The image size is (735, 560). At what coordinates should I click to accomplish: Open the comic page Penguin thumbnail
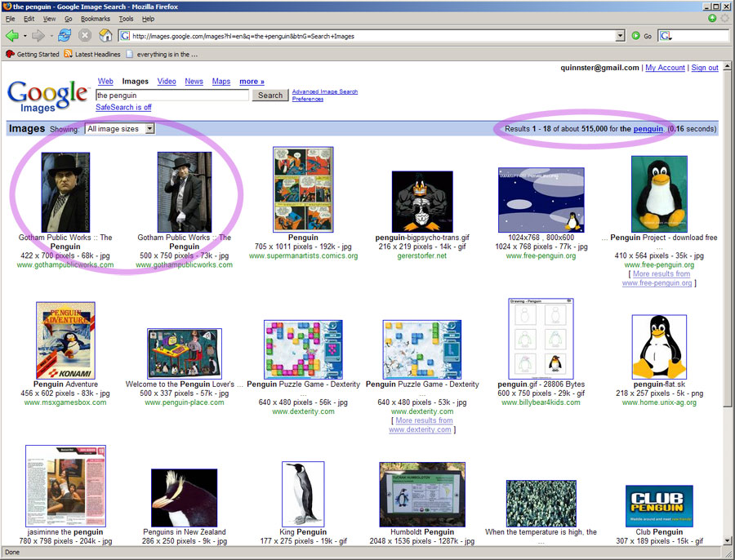click(x=303, y=189)
